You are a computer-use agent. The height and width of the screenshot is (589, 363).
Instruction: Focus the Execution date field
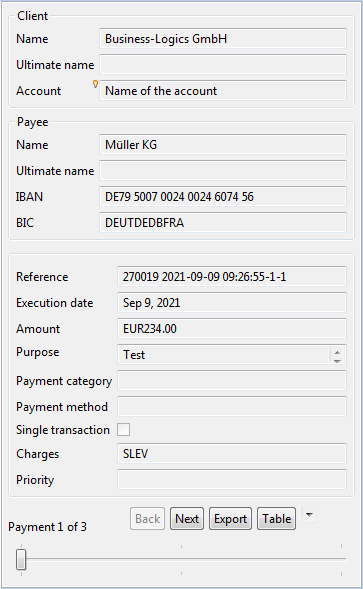pos(232,303)
